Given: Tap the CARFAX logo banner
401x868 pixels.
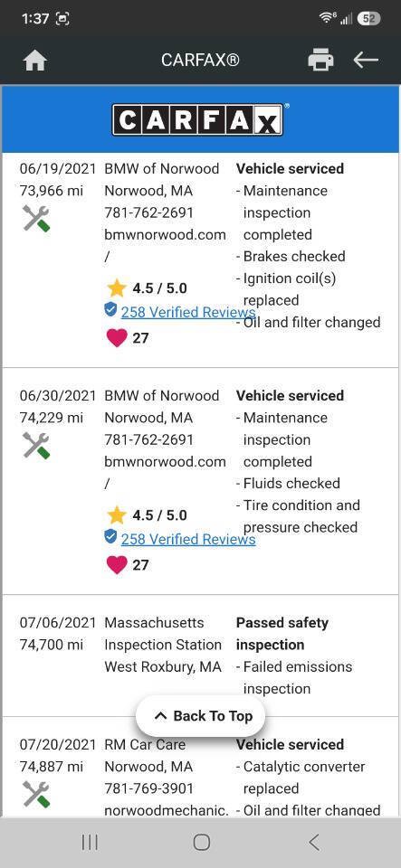Looking at the screenshot, I should 200,119.
